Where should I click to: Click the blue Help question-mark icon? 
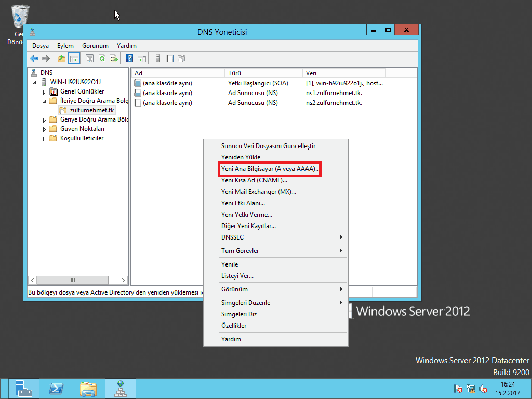click(x=129, y=58)
